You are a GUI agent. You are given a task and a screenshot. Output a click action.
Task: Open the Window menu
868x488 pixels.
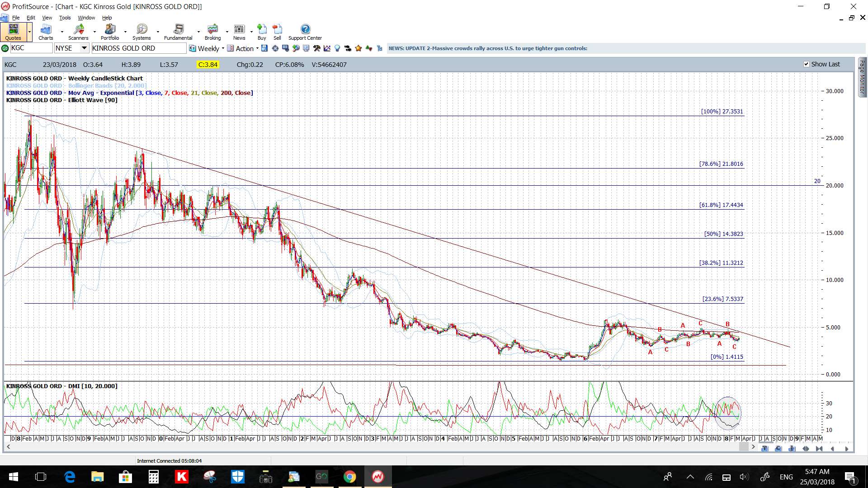[86, 18]
